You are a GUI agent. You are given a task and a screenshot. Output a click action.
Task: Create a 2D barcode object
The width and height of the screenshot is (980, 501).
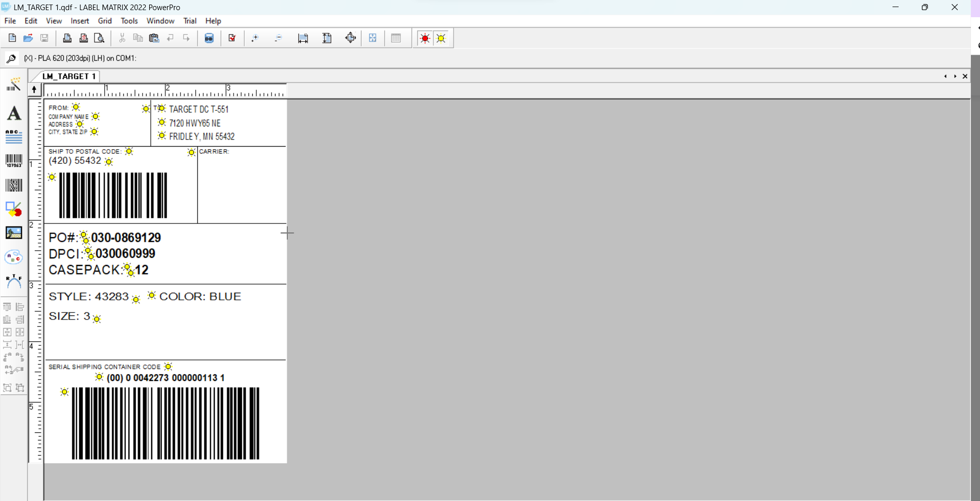[14, 185]
